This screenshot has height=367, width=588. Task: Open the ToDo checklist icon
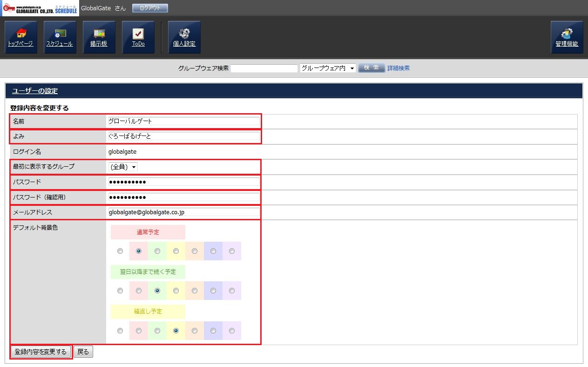138,37
